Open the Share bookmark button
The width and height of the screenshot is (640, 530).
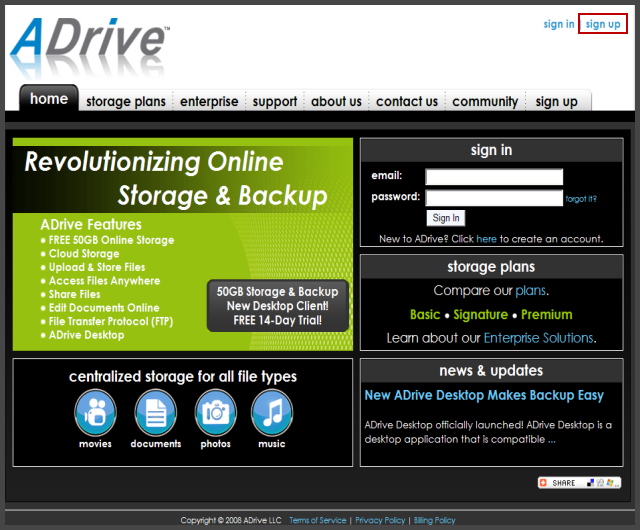579,483
